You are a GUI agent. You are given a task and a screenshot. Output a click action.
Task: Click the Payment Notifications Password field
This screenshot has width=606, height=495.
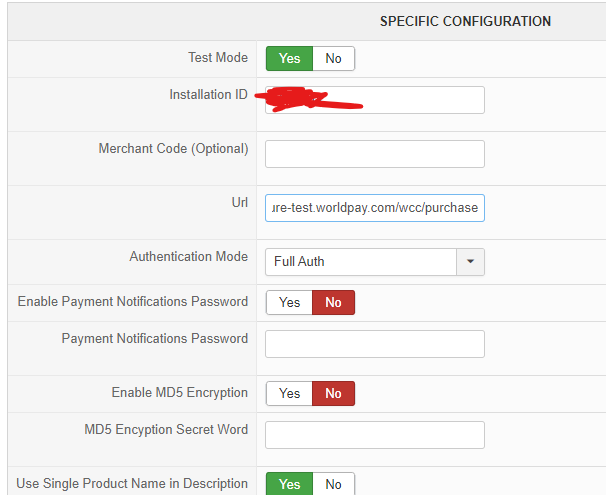point(374,344)
